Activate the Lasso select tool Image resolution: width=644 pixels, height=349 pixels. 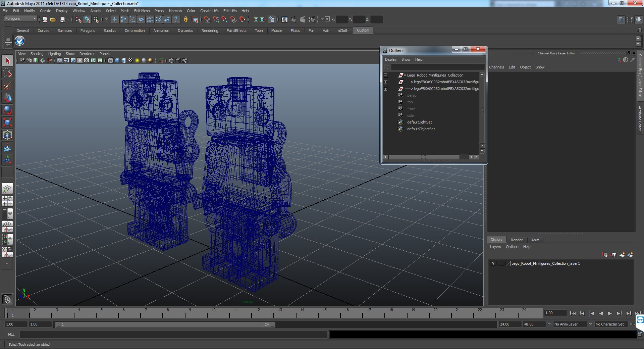(7, 73)
